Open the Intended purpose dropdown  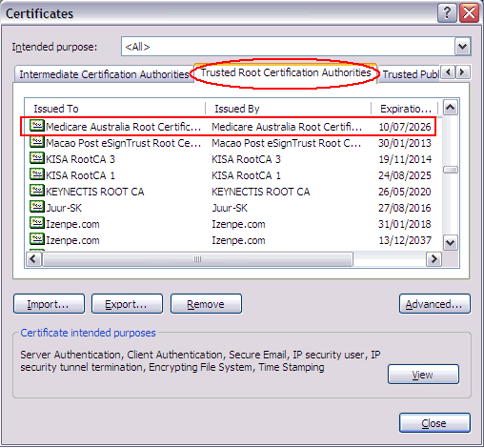tap(462, 47)
